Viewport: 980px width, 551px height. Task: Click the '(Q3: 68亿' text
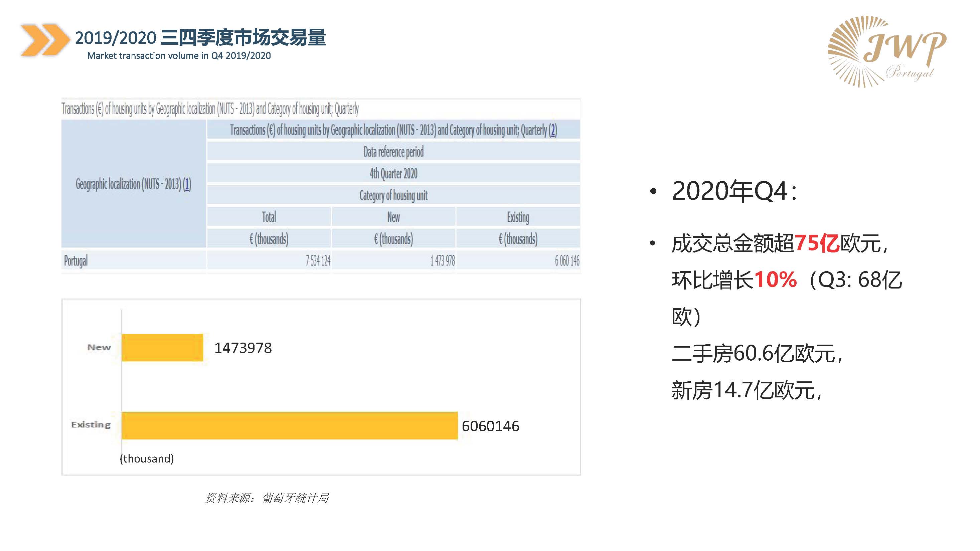856,280
